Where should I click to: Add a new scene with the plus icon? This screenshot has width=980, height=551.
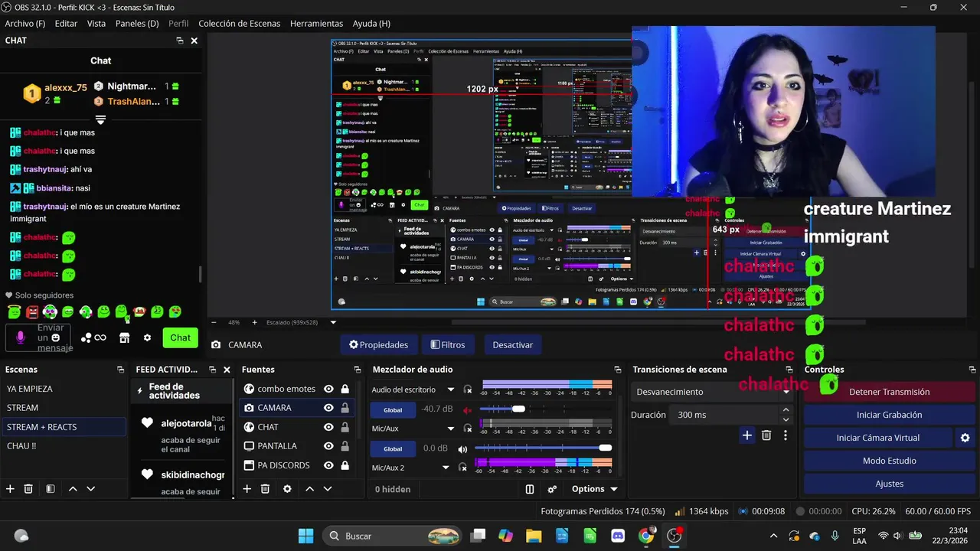coord(10,489)
